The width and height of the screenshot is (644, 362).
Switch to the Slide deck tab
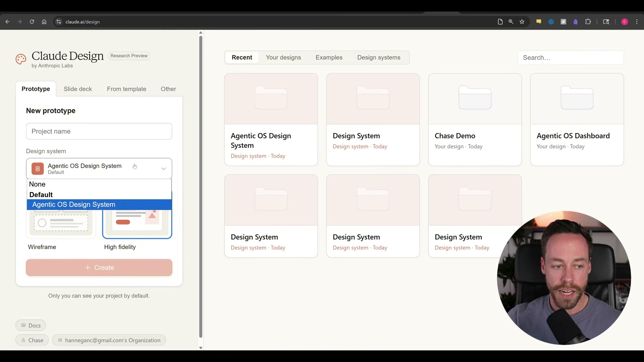(x=77, y=89)
